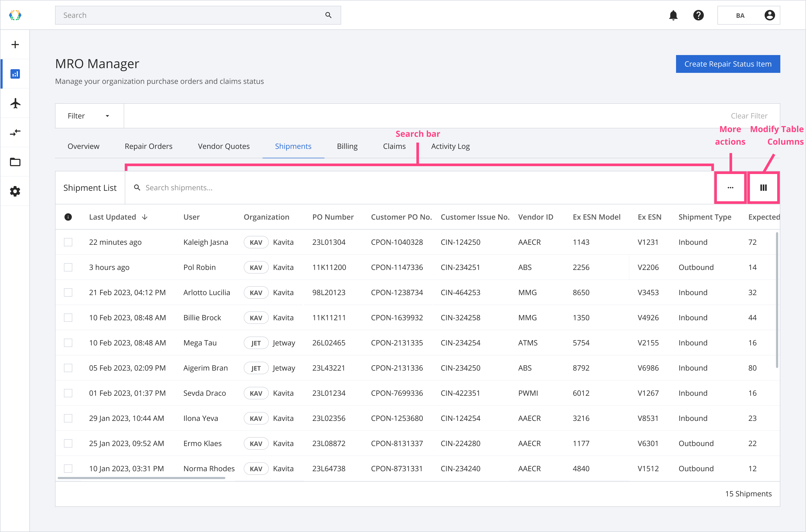The width and height of the screenshot is (806, 532).
Task: Click the Last Updated sort arrow
Action: (x=145, y=217)
